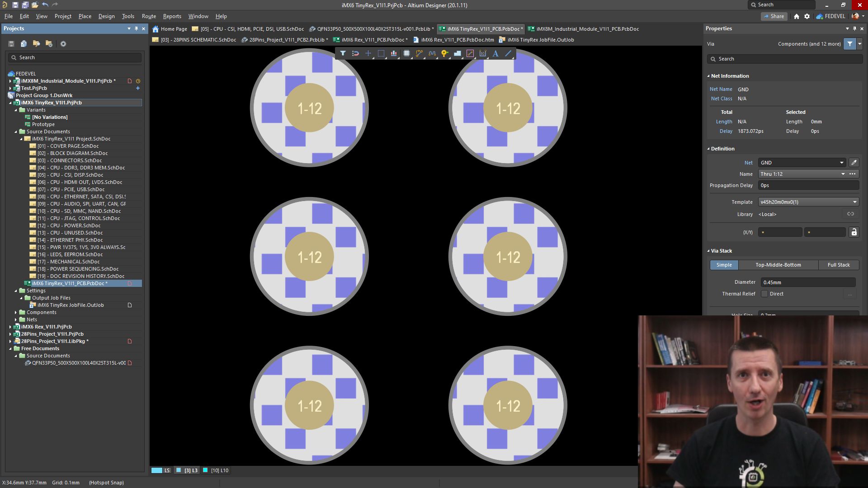Select the Place String text tool
Viewport: 868px width, 488px height.
(x=495, y=53)
